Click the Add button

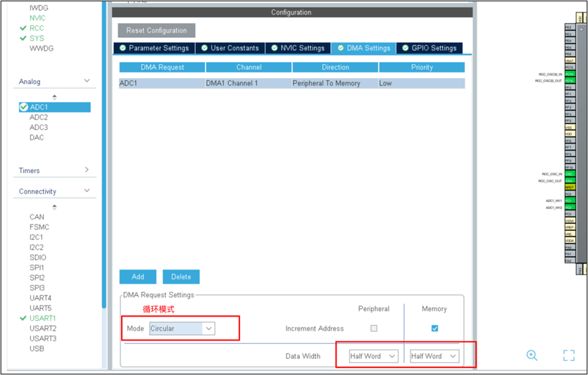point(138,277)
